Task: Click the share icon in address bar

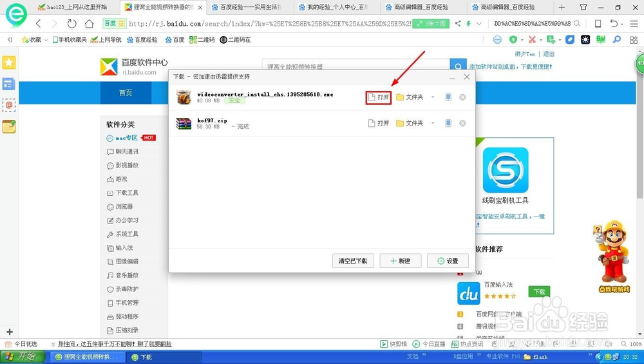Action: 457,24
